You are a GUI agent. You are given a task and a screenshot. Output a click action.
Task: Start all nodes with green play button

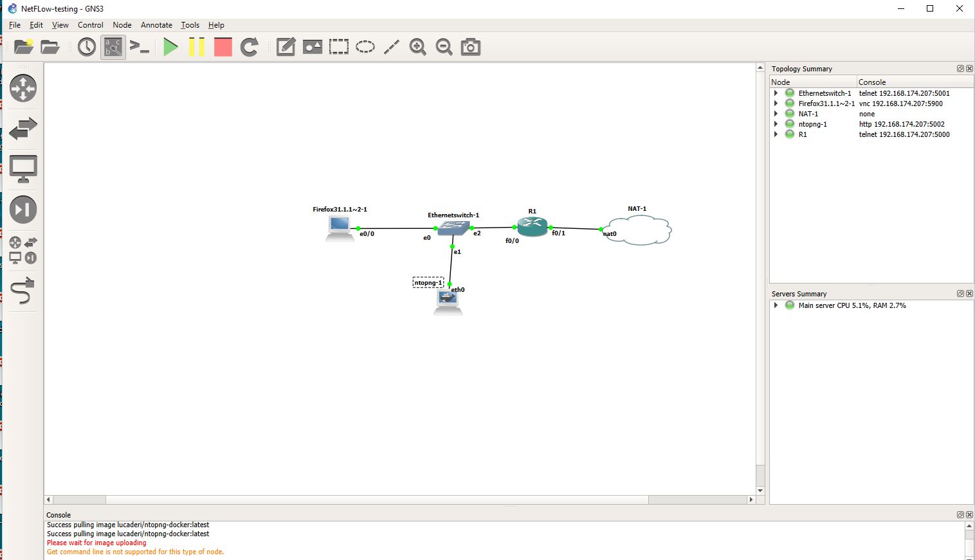tap(170, 47)
